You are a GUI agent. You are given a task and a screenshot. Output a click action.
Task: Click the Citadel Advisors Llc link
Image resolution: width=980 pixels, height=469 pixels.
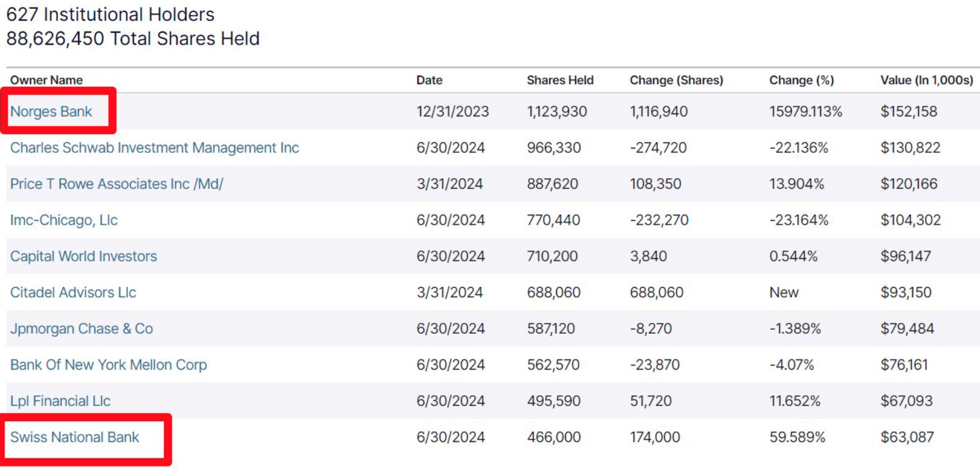pos(73,292)
